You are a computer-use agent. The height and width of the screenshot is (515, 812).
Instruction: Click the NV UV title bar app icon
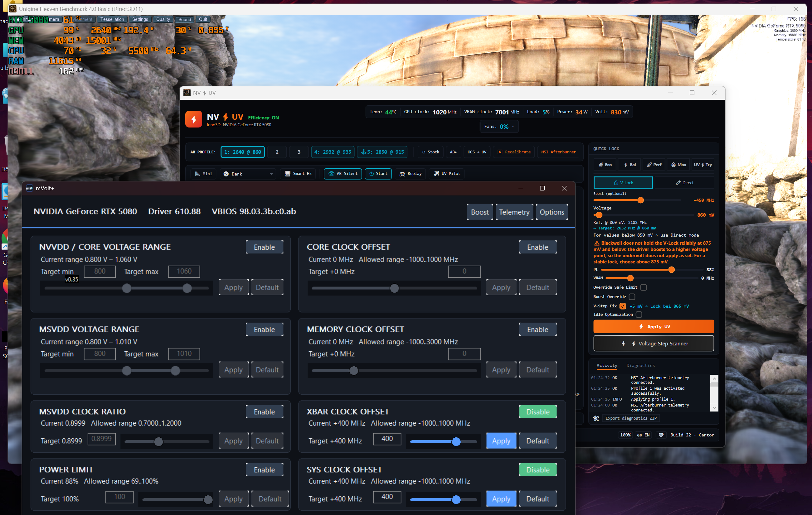(x=187, y=93)
